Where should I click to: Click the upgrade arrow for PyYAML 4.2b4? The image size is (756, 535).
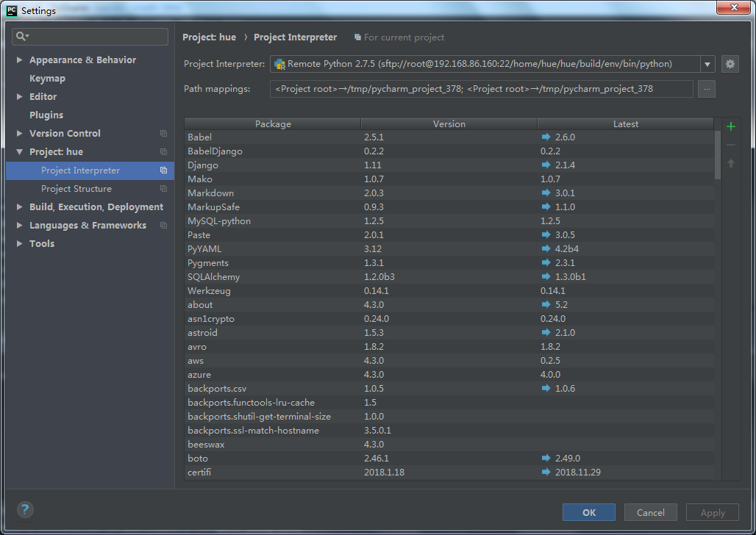coord(544,248)
